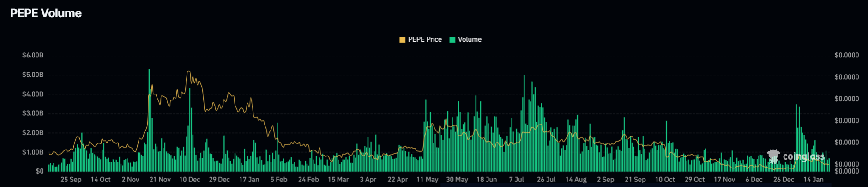Click the 21 Sep date label

coord(635,180)
